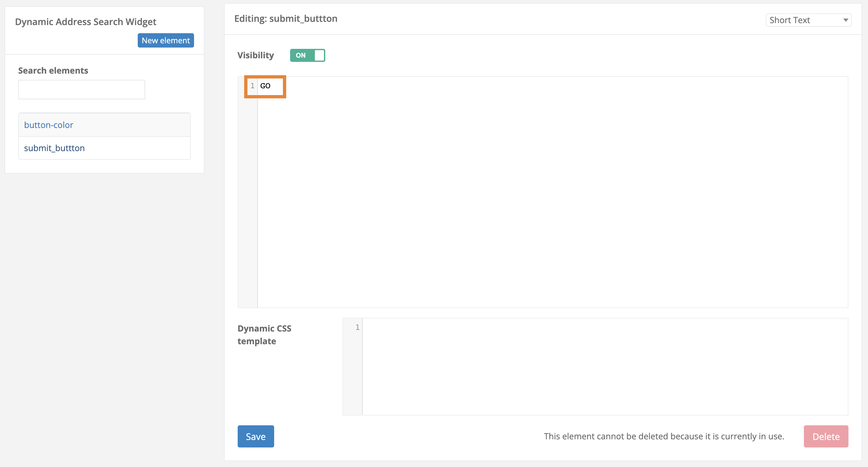
Task: Click line number 1 in the content editor
Action: 252,86
